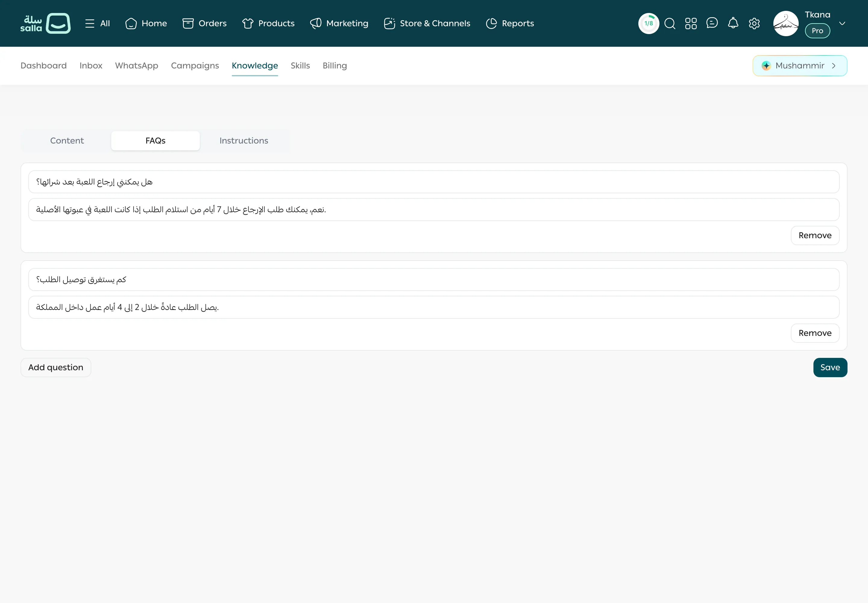868x603 pixels.
Task: Switch to the Inbox tab
Action: (x=91, y=66)
